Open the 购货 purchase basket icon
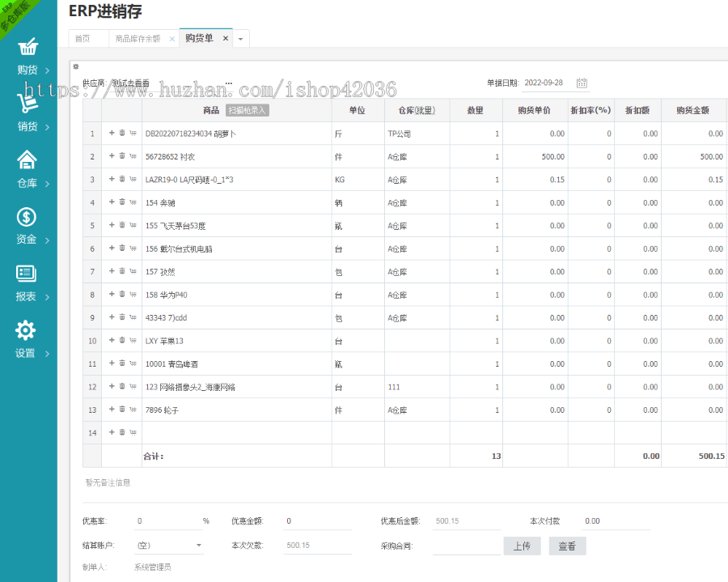 (28, 47)
